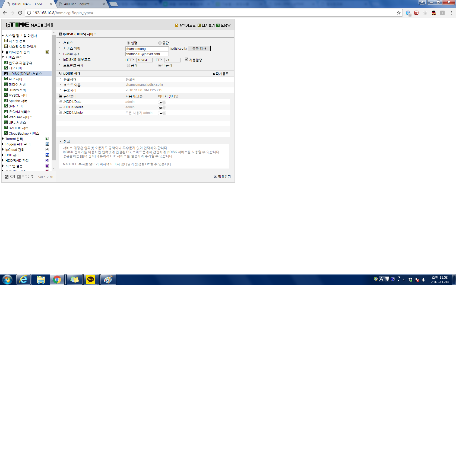Click the USB 관리 side icon
This screenshot has height=476, width=456.
pyautogui.click(x=47, y=155)
